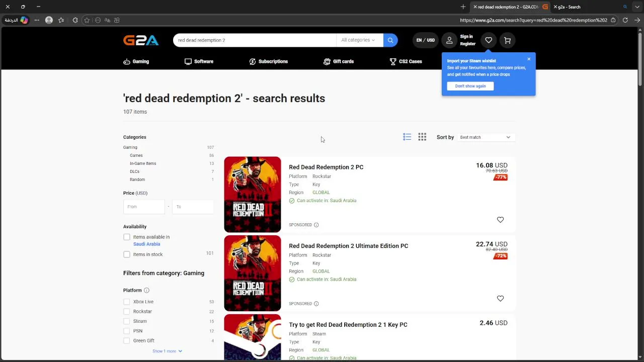This screenshot has width=644, height=362.
Task: Select Gaming category in sidebar
Action: click(130, 147)
